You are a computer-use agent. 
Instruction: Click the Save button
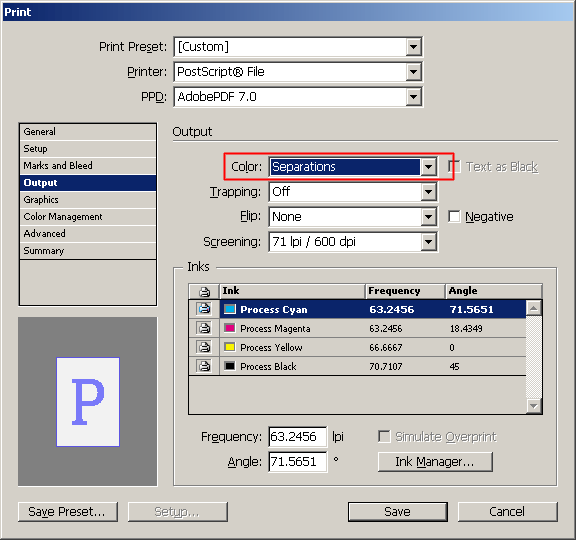pos(398,512)
